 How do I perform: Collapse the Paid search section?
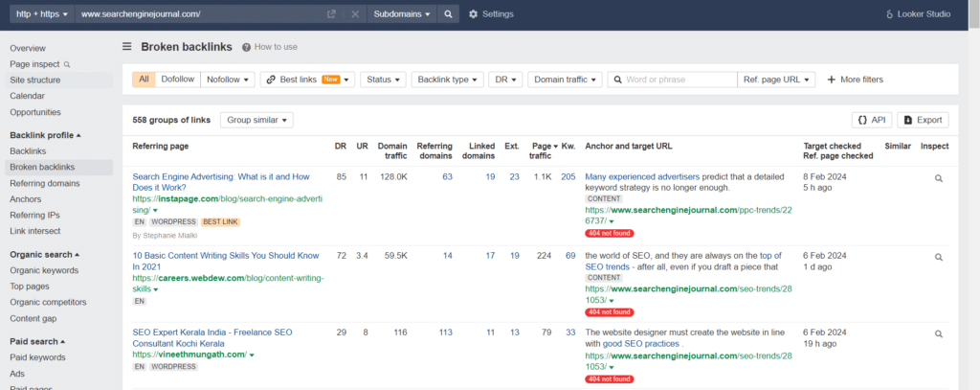point(37,341)
